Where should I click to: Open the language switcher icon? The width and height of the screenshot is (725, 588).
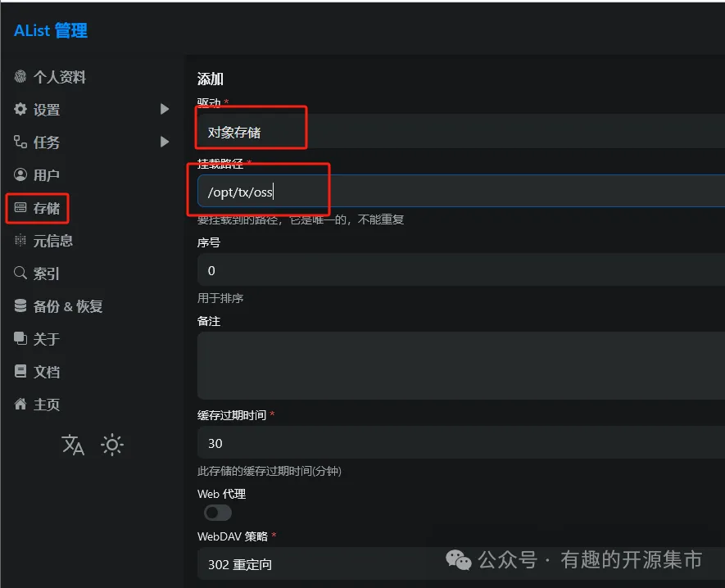point(73,445)
